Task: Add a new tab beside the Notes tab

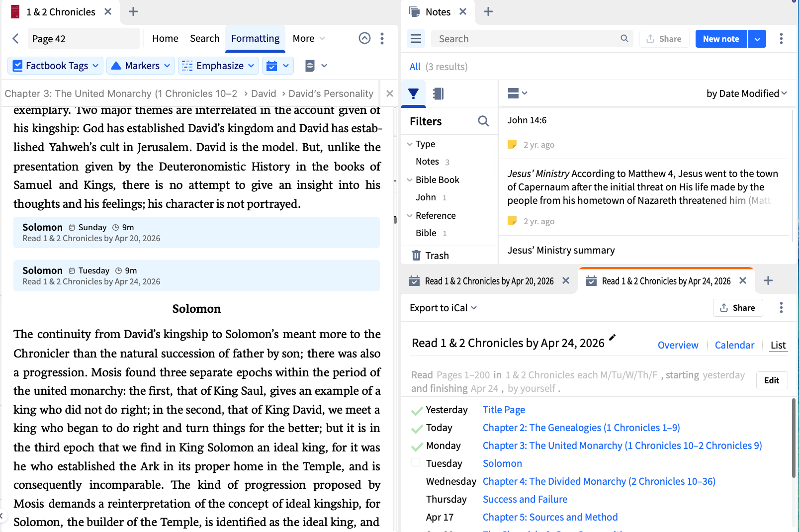Action: 488,11
